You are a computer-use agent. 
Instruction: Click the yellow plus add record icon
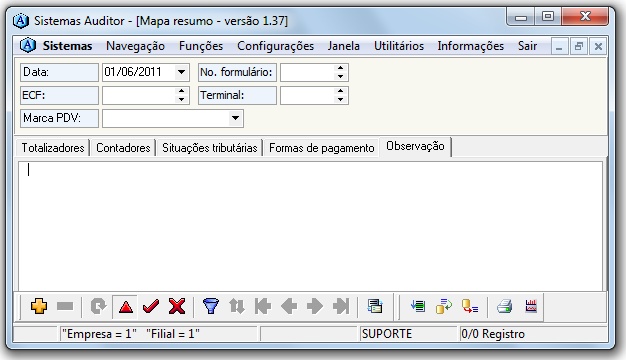(x=39, y=306)
